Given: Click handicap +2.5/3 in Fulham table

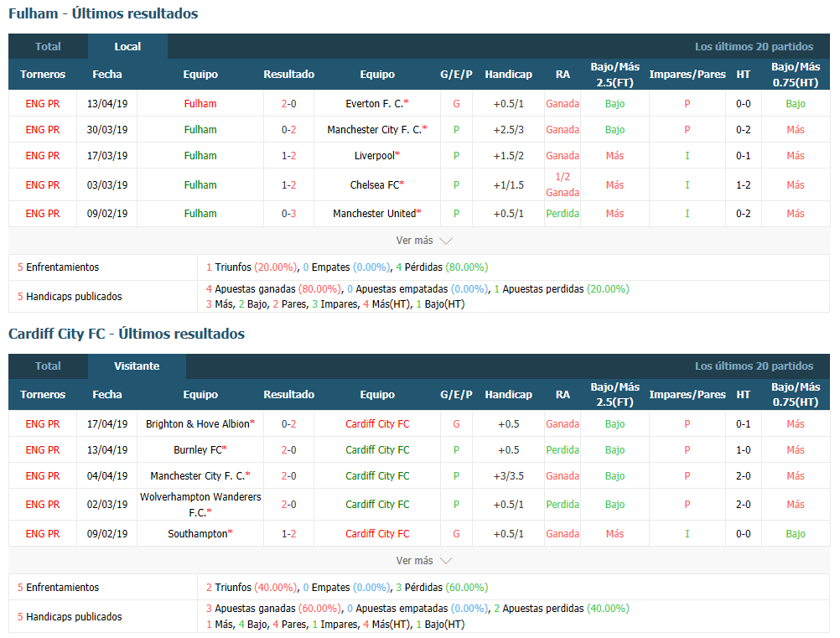Looking at the screenshot, I should [x=508, y=130].
